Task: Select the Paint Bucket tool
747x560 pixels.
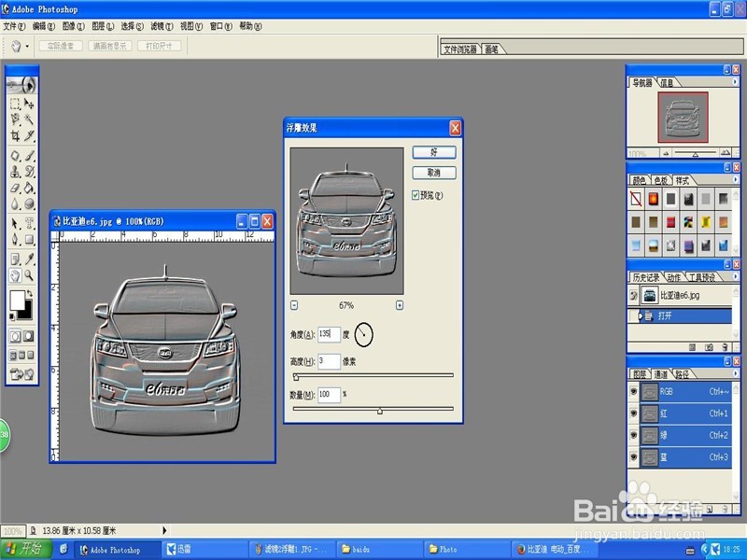Action: click(x=29, y=188)
